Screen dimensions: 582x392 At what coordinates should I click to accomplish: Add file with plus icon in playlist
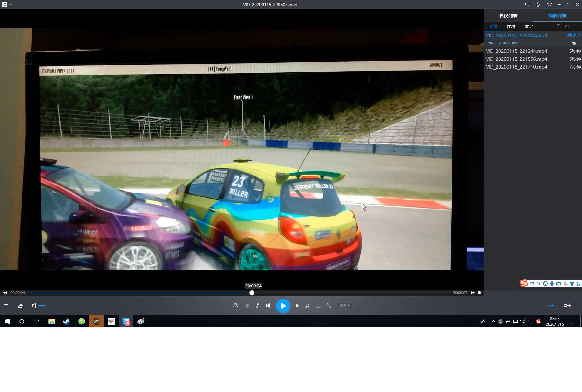click(x=551, y=26)
